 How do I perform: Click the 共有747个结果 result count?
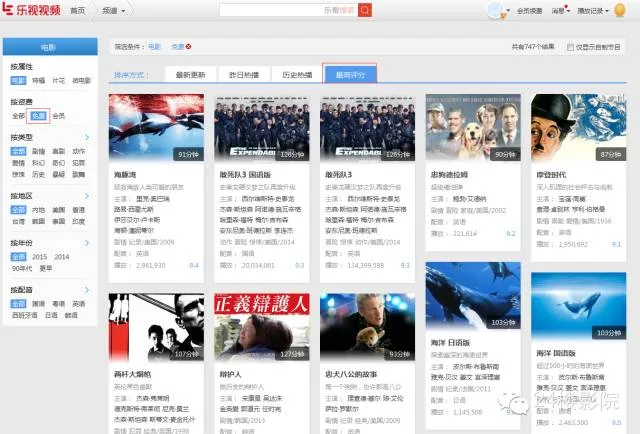tap(533, 47)
